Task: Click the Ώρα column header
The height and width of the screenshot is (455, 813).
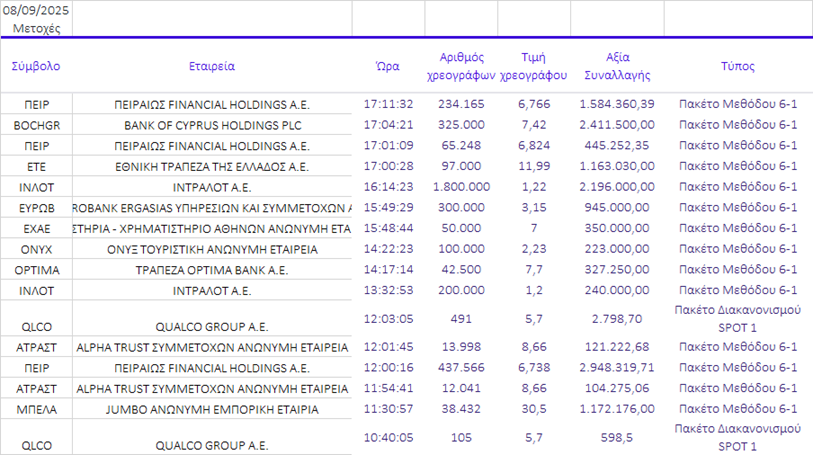Action: pyautogui.click(x=388, y=66)
